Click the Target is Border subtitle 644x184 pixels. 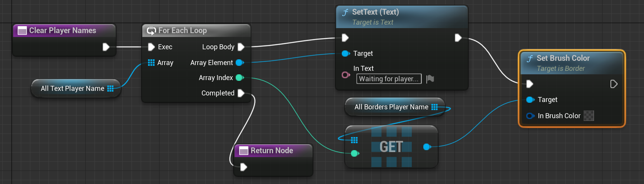[561, 69]
